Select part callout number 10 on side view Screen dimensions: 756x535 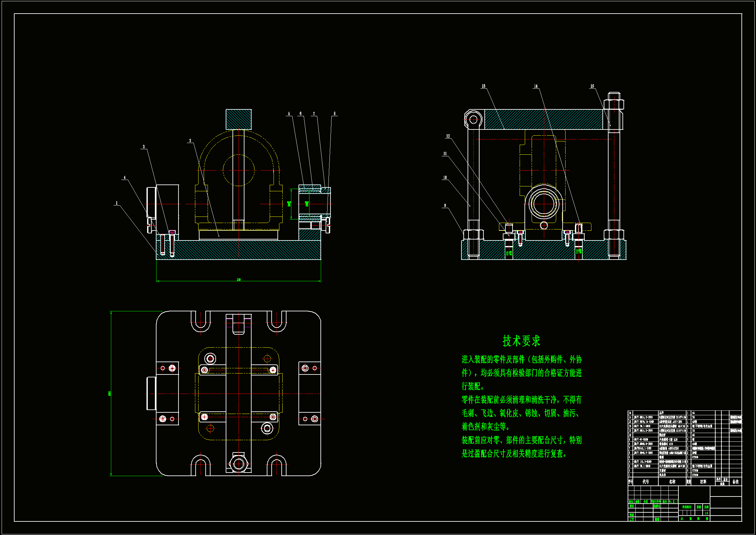point(445,178)
